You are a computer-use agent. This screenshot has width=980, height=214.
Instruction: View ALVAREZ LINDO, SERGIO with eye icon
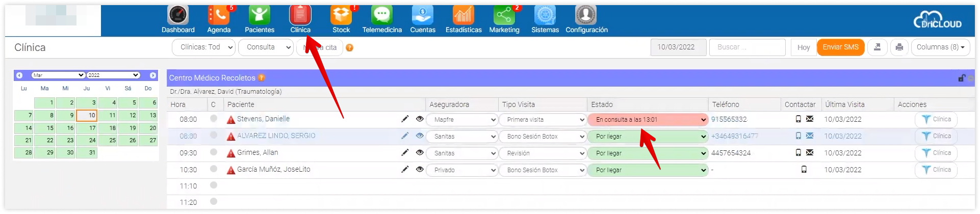click(x=420, y=136)
